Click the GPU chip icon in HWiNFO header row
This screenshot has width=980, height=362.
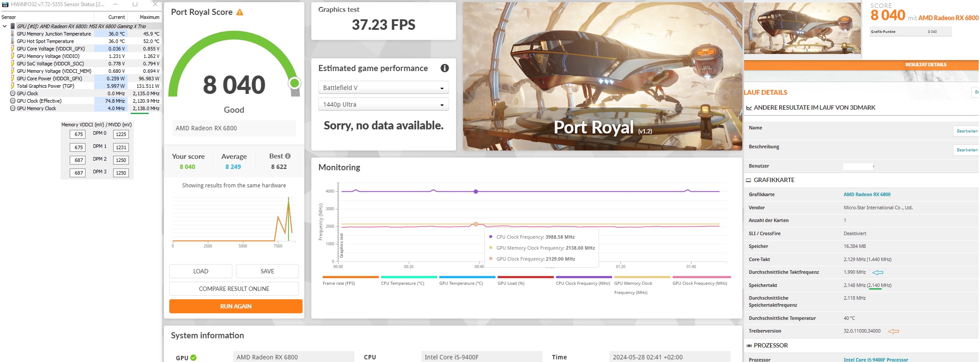click(13, 26)
